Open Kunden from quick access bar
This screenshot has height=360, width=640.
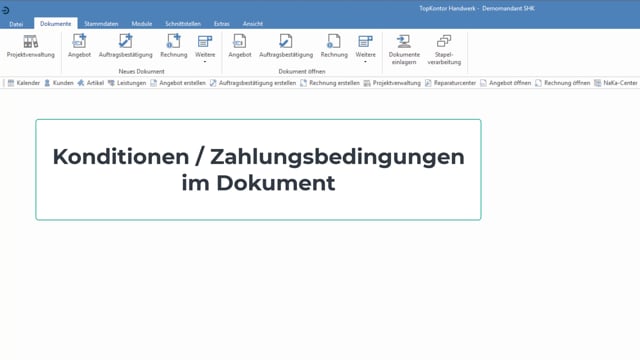[x=59, y=83]
